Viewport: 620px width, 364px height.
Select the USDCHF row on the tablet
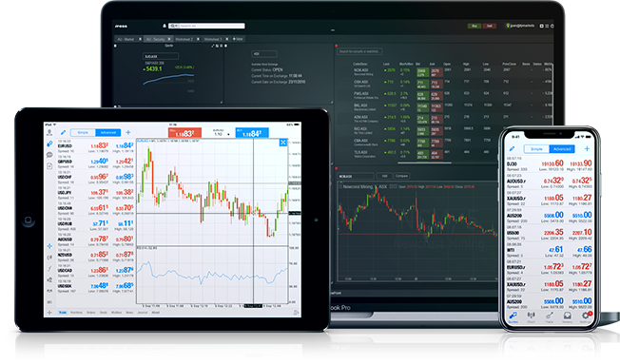(96, 177)
